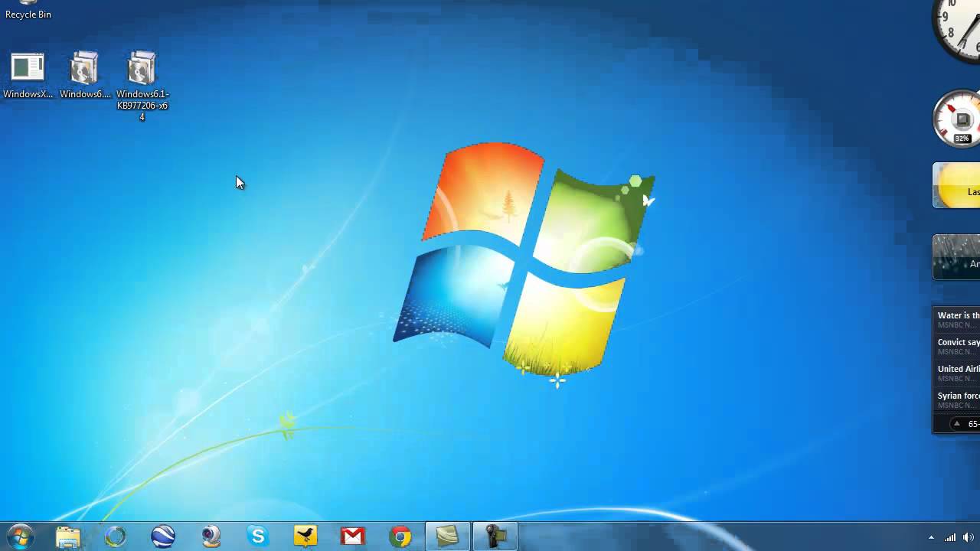Launch Google Chrome from the taskbar
980x551 pixels.
pyautogui.click(x=400, y=536)
